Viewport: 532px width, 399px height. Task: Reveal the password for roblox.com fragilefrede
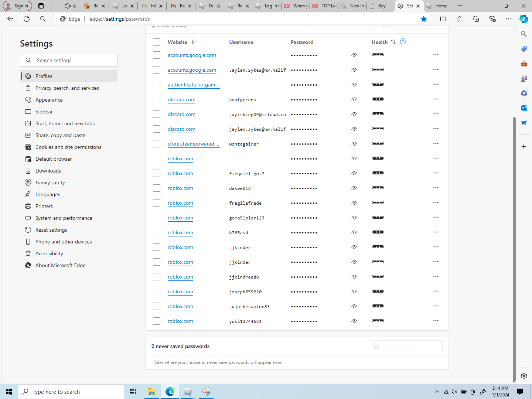[x=354, y=203]
